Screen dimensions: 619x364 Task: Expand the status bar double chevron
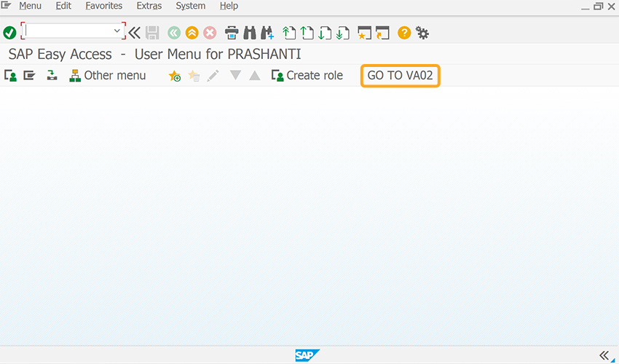point(604,355)
